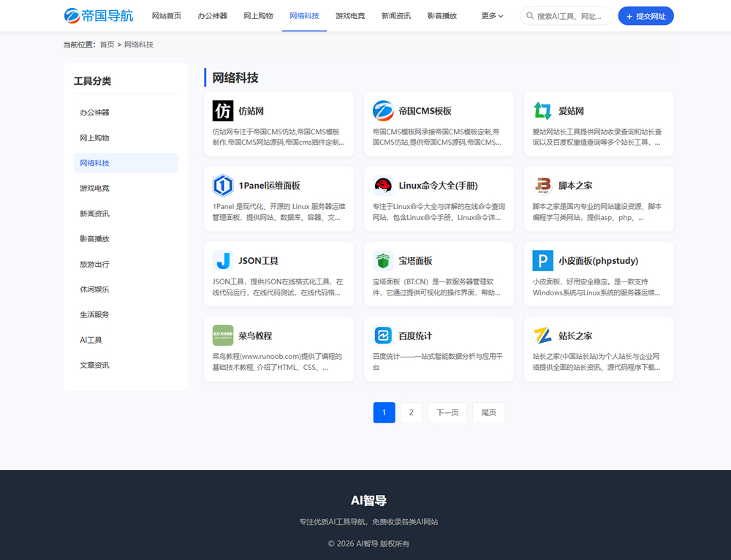731x560 pixels.
Task: Open the 百度统计 title link
Action: pos(415,336)
